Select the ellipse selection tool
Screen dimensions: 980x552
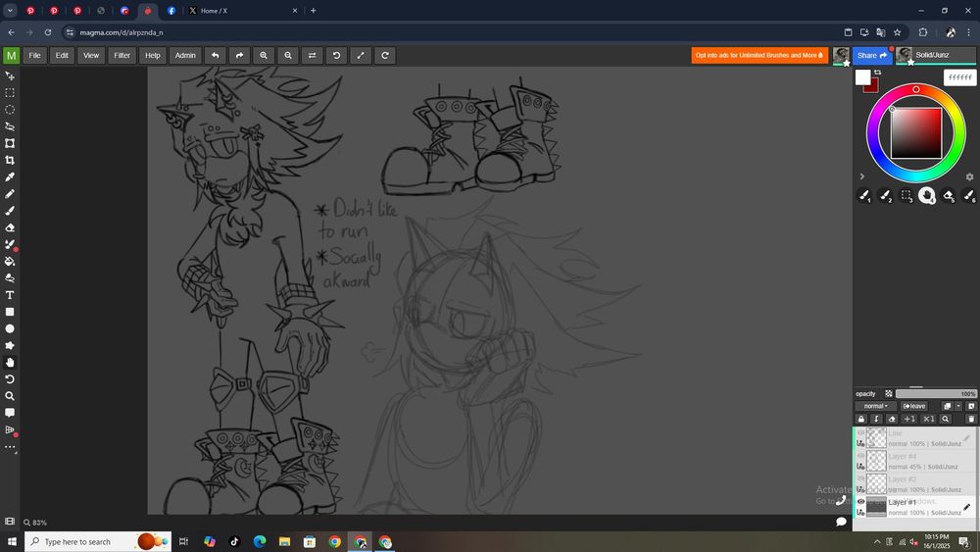[x=10, y=110]
